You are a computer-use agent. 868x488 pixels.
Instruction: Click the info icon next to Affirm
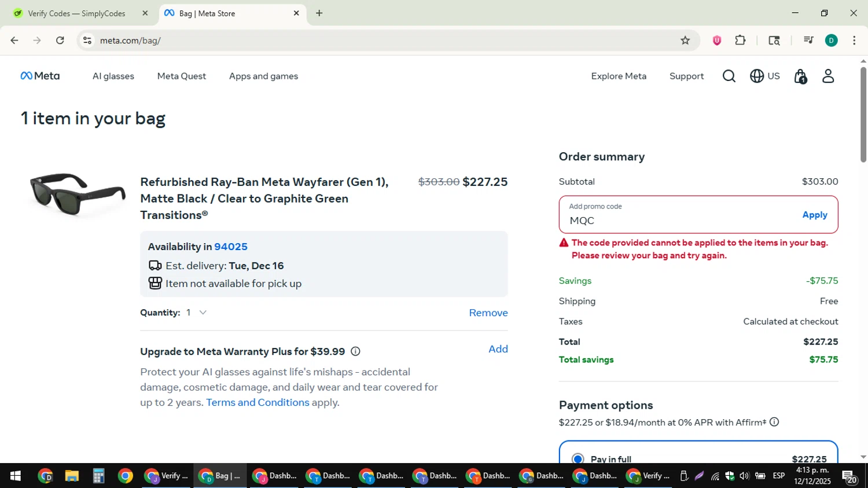click(x=774, y=422)
